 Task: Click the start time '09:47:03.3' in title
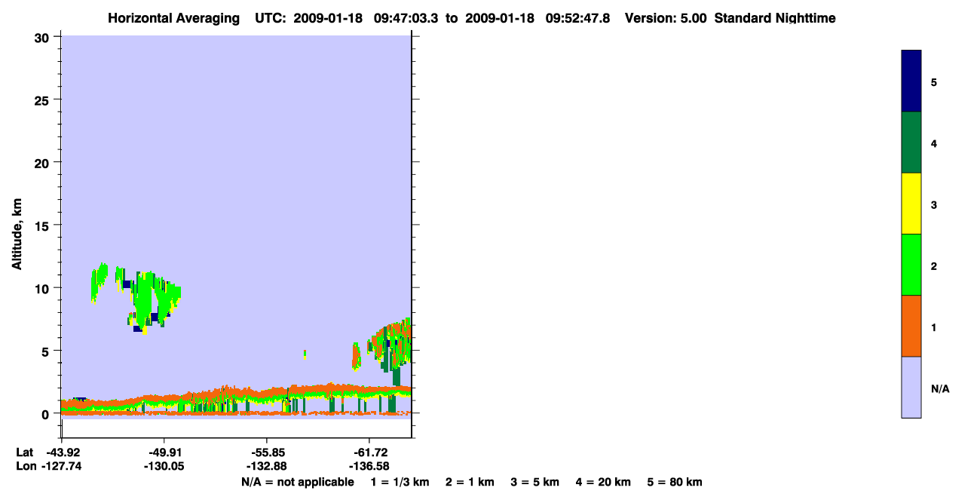click(x=405, y=18)
